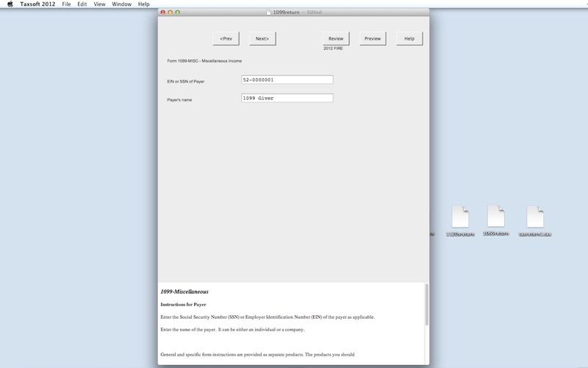Go back with the <Prev button
588x368 pixels.
tap(226, 39)
